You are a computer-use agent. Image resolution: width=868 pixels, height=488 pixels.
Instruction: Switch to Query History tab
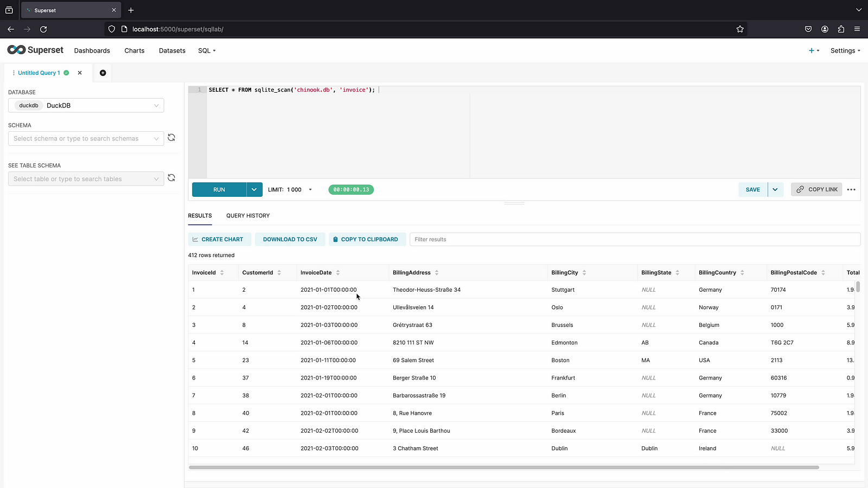pyautogui.click(x=248, y=216)
